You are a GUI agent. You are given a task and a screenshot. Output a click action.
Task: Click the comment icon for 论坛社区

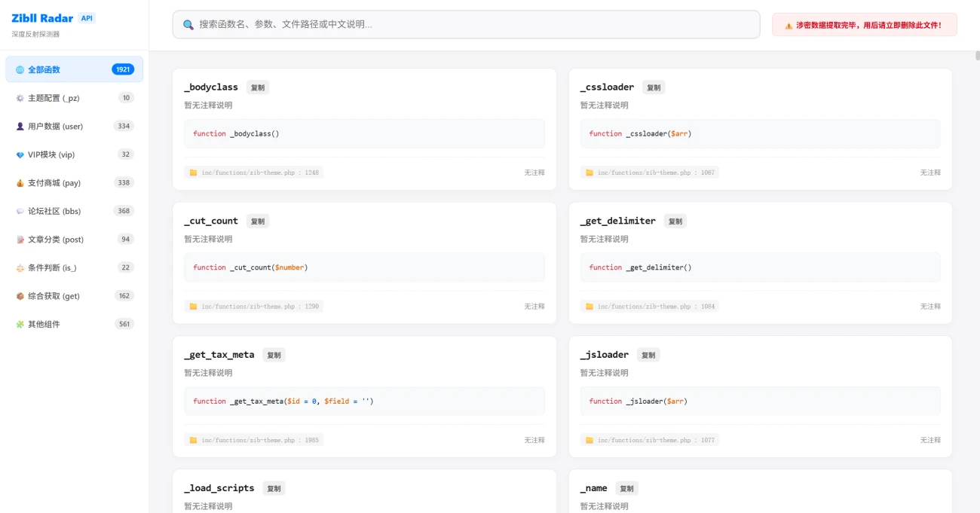[20, 211]
